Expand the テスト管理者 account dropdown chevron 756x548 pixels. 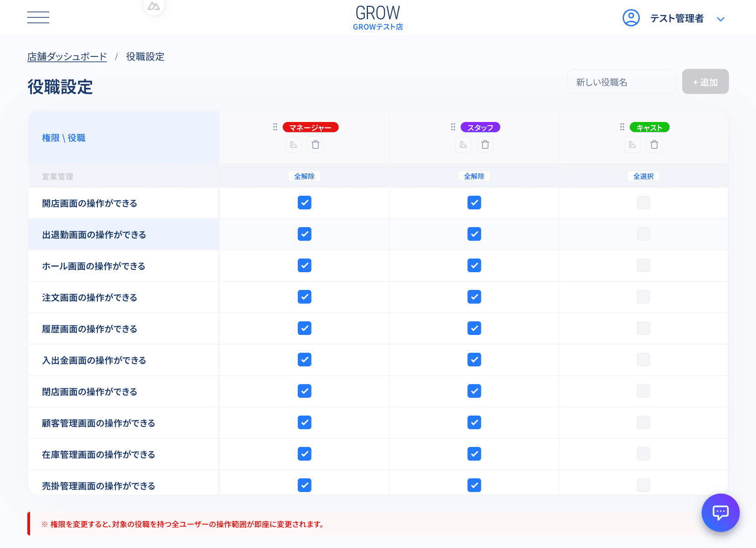(x=720, y=19)
